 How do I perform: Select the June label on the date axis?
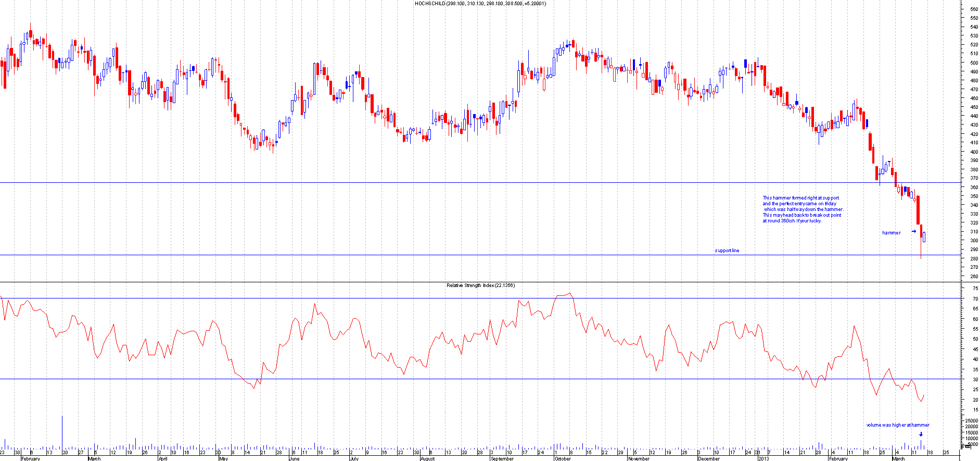(x=294, y=458)
